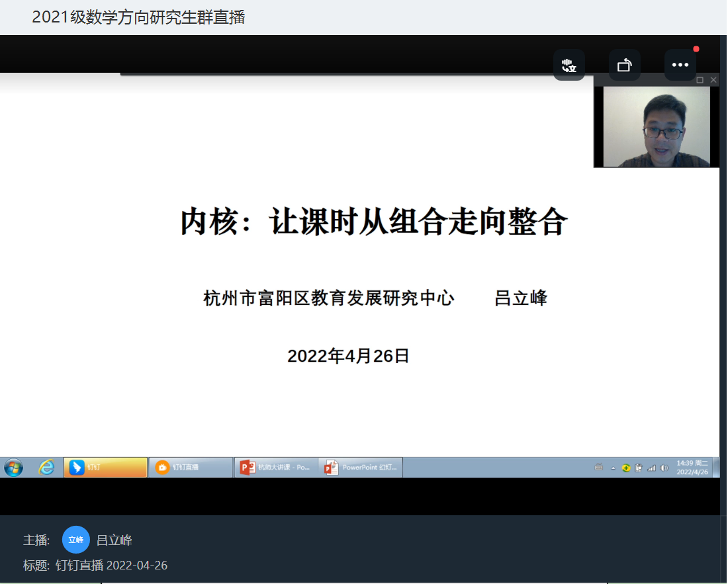Click the slide title 内核：让课时从组合走向整合

[374, 222]
